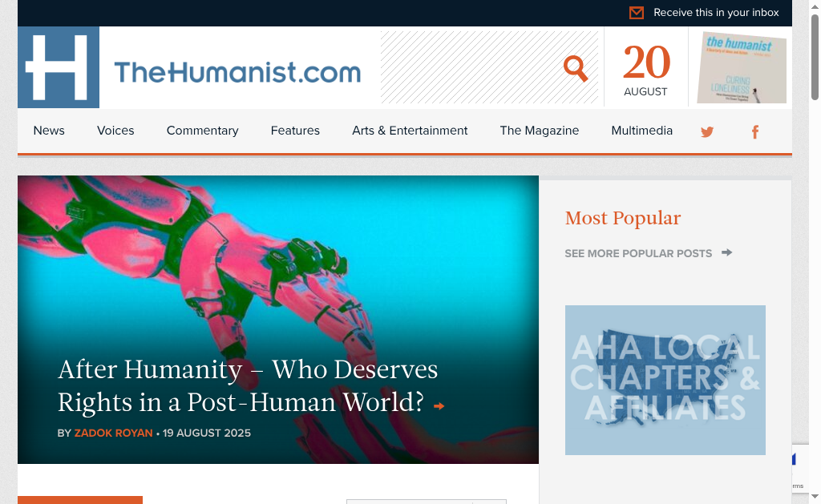Click AHA Local Chapters & Affiliates banner
The height and width of the screenshot is (504, 821).
(x=665, y=380)
